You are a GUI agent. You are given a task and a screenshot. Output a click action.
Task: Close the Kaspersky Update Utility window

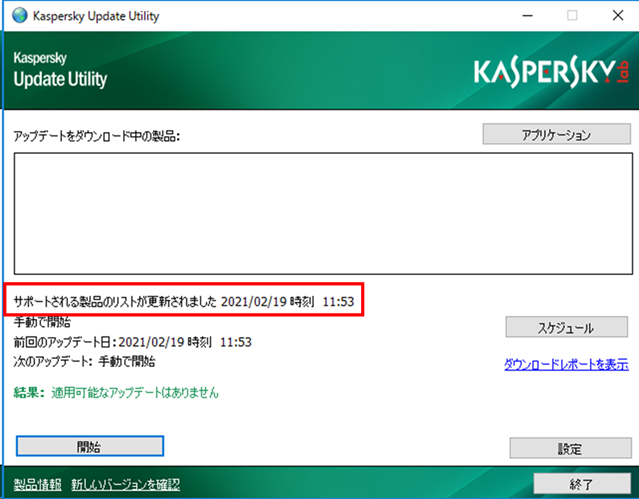pyautogui.click(x=618, y=15)
